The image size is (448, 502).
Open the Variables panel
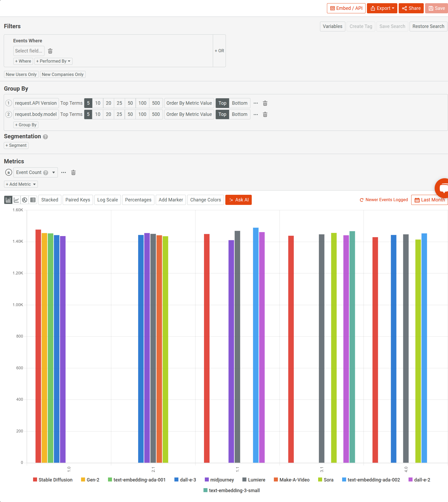(332, 26)
